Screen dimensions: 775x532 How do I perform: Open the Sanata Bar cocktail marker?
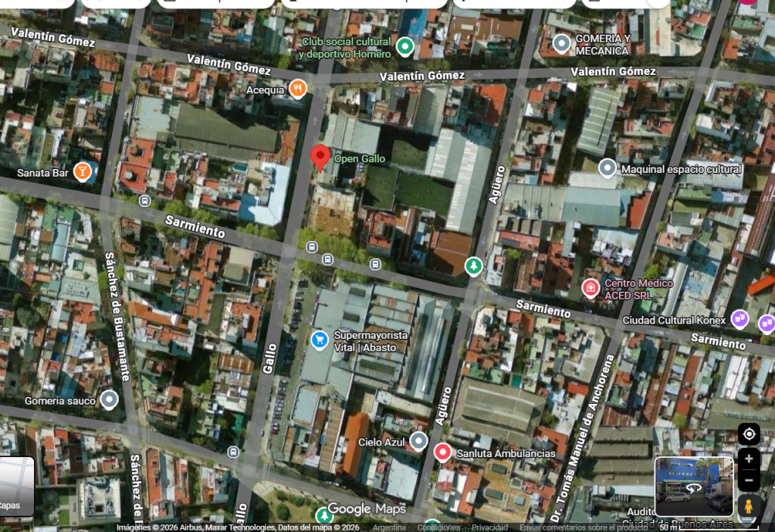[x=83, y=172]
